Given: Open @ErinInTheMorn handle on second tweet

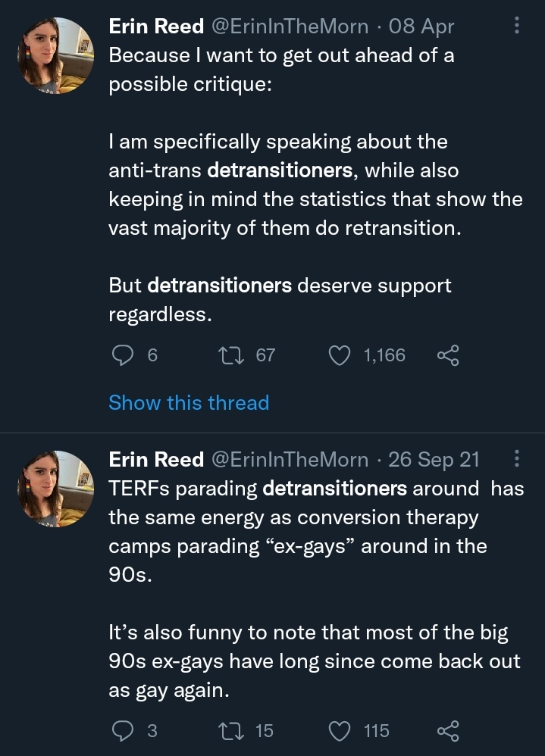Looking at the screenshot, I should (x=289, y=459).
